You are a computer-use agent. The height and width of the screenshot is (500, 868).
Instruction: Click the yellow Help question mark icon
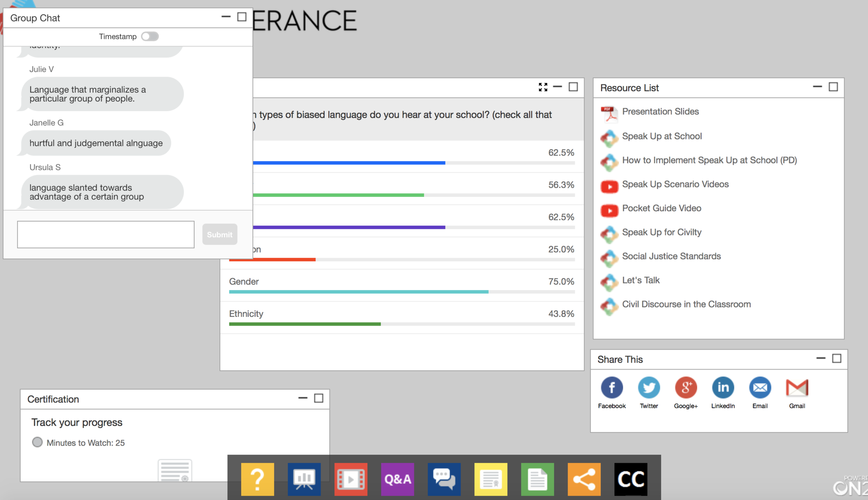tap(257, 479)
